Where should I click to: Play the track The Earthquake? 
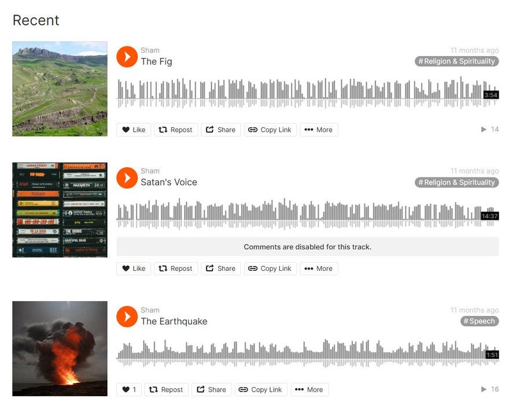[x=127, y=316]
